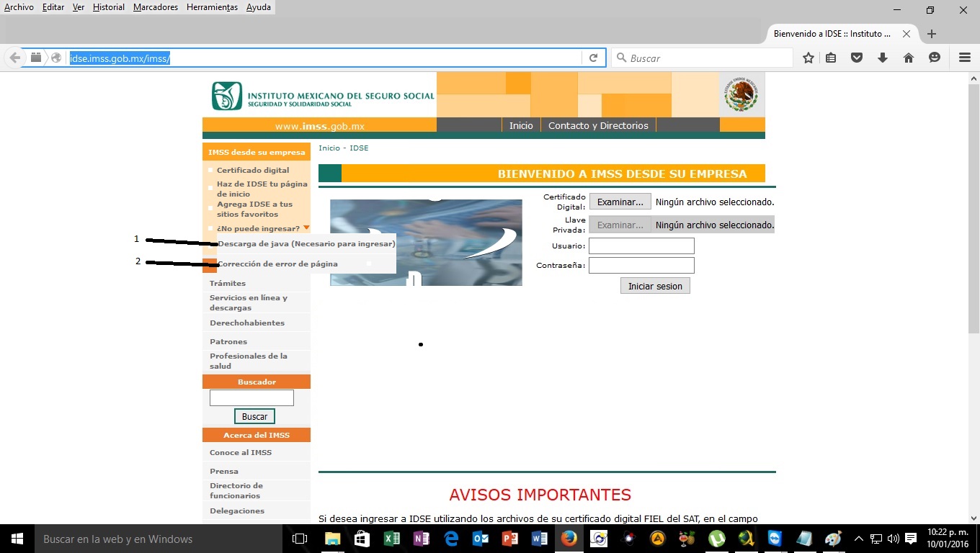Click the Buscar button in sidebar

tap(254, 416)
